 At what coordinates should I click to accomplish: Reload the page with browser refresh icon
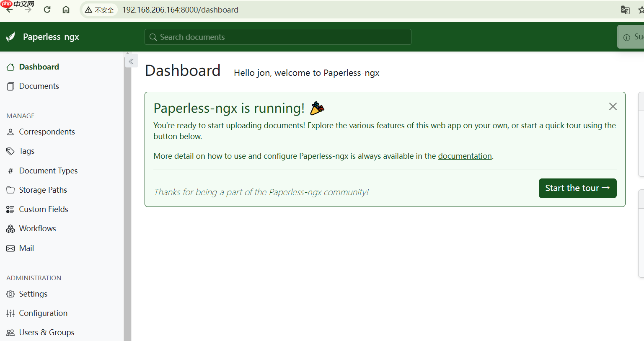coord(47,10)
